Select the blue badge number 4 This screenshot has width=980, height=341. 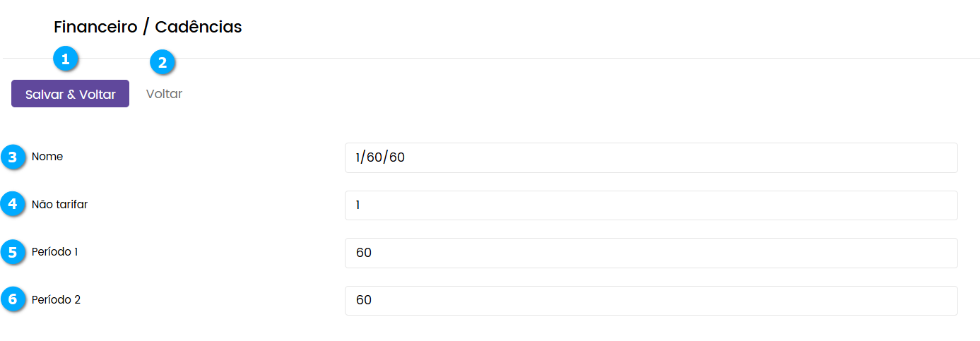[x=13, y=204]
